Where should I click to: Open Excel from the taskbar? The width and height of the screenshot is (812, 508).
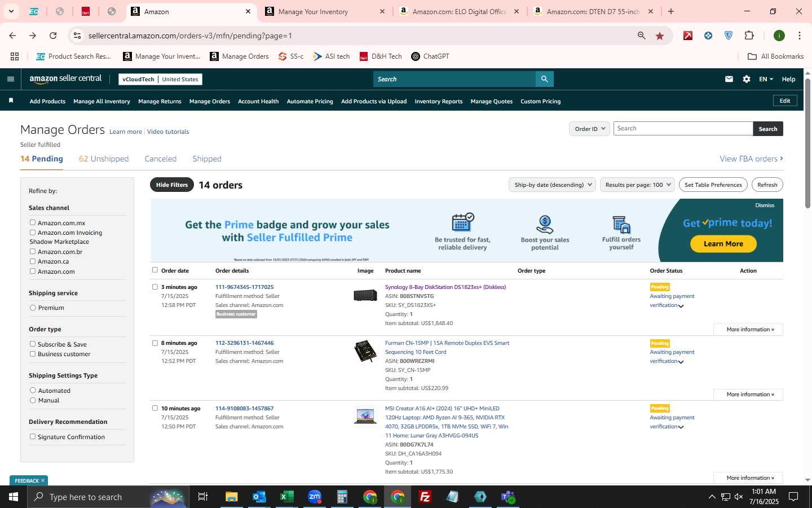tap(287, 497)
